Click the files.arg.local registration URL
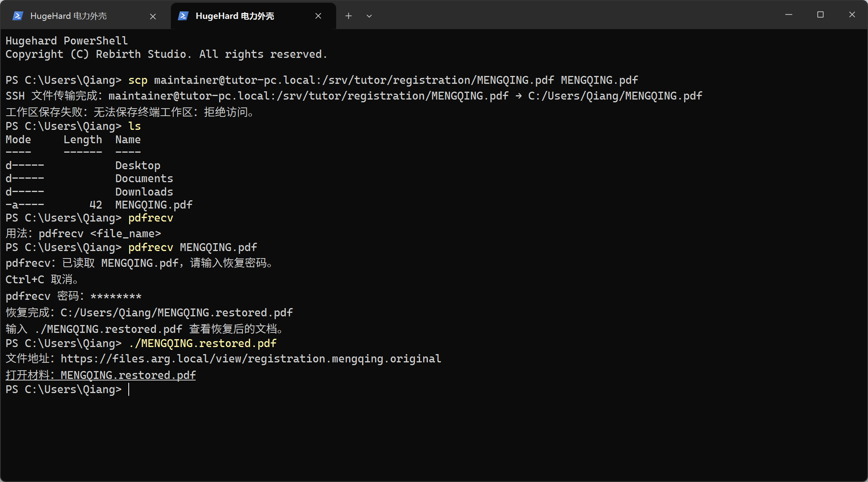The image size is (868, 482). click(251, 358)
